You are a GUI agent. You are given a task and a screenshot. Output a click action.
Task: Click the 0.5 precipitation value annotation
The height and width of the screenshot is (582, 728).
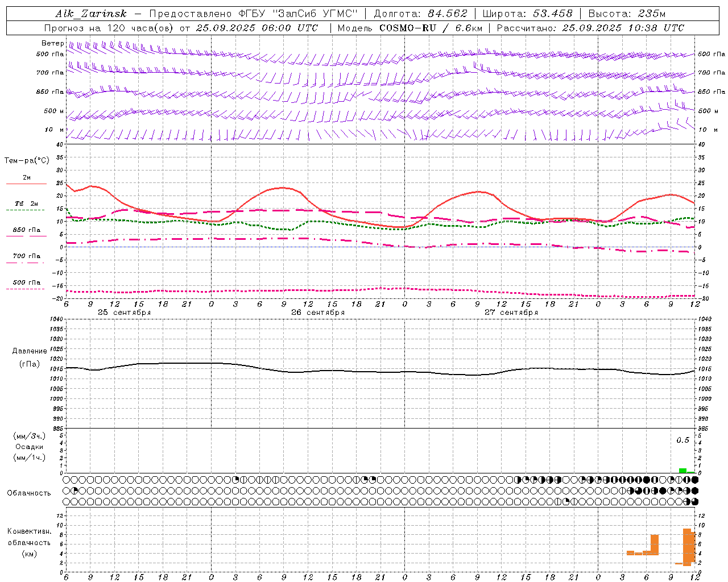pos(682,440)
